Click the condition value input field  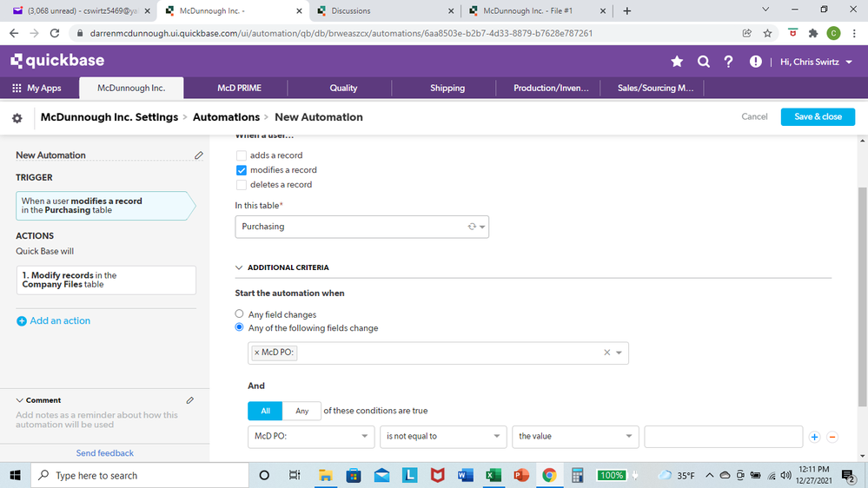coord(723,437)
